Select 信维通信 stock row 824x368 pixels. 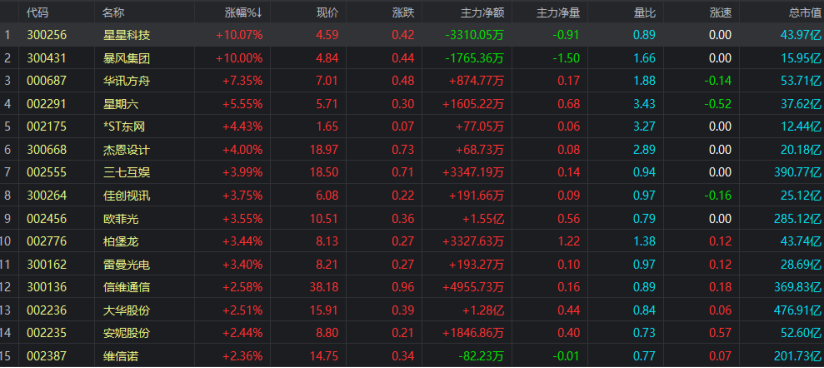tap(412, 287)
